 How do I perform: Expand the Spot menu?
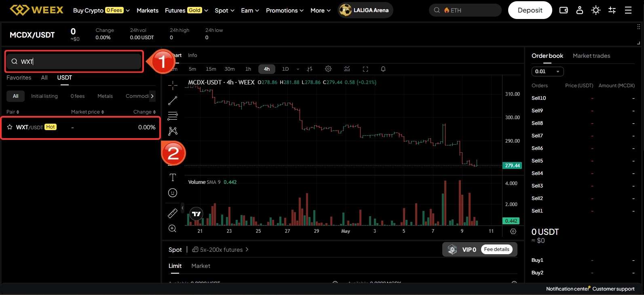[224, 10]
